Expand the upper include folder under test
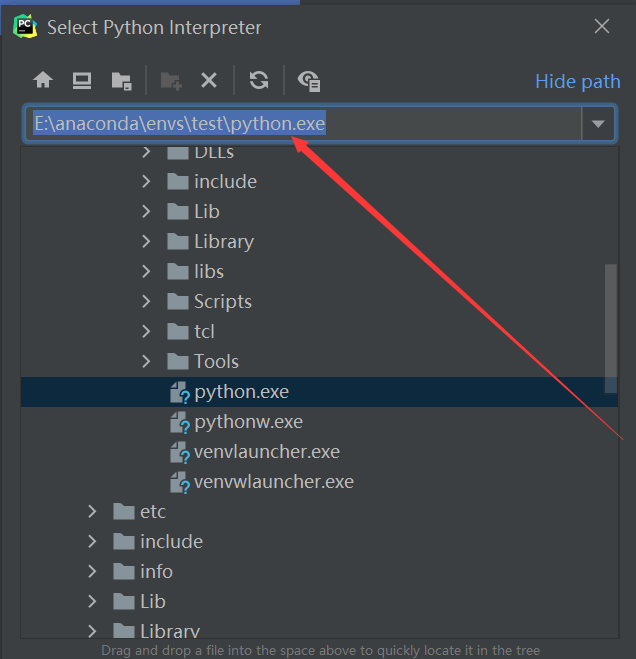 [146, 182]
